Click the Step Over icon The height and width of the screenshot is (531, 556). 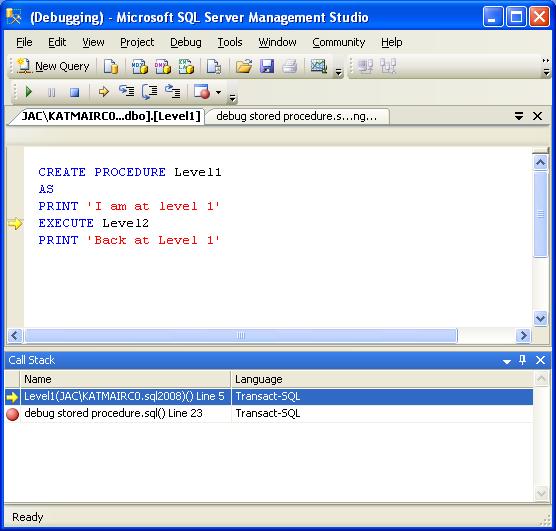tap(150, 92)
